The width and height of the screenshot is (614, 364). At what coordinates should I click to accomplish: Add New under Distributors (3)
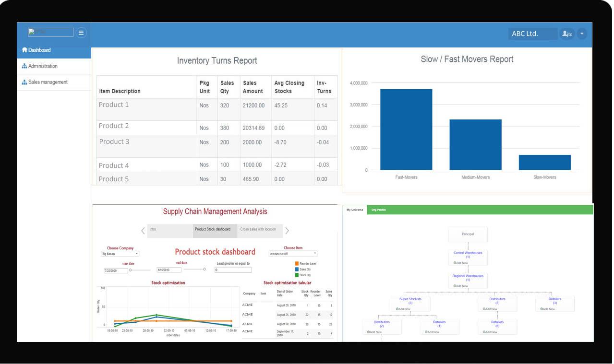click(x=490, y=309)
